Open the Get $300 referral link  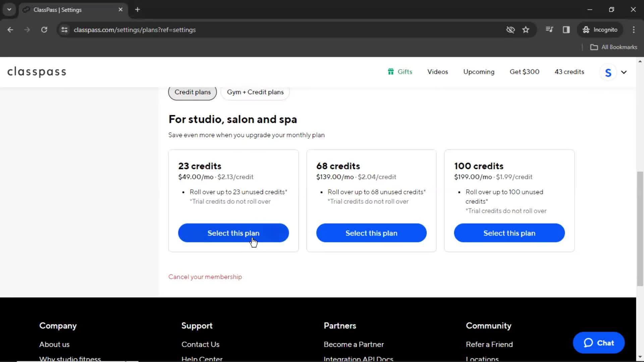click(x=524, y=72)
